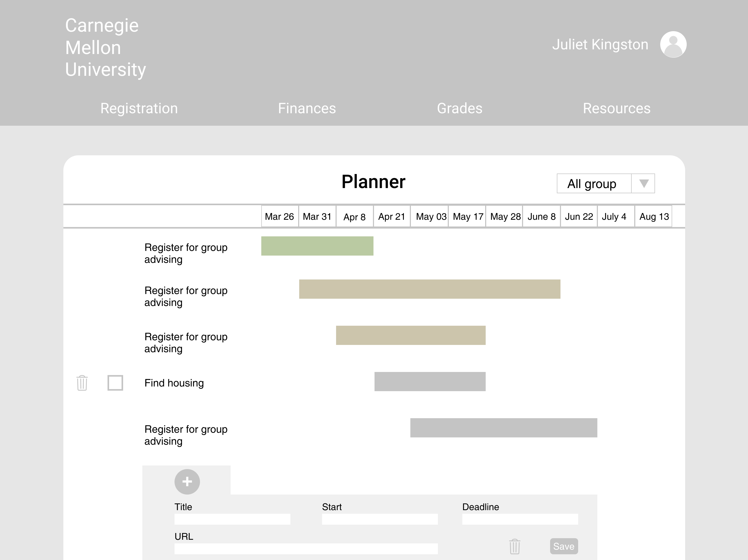
Task: Click into the URL input field
Action: (x=306, y=549)
